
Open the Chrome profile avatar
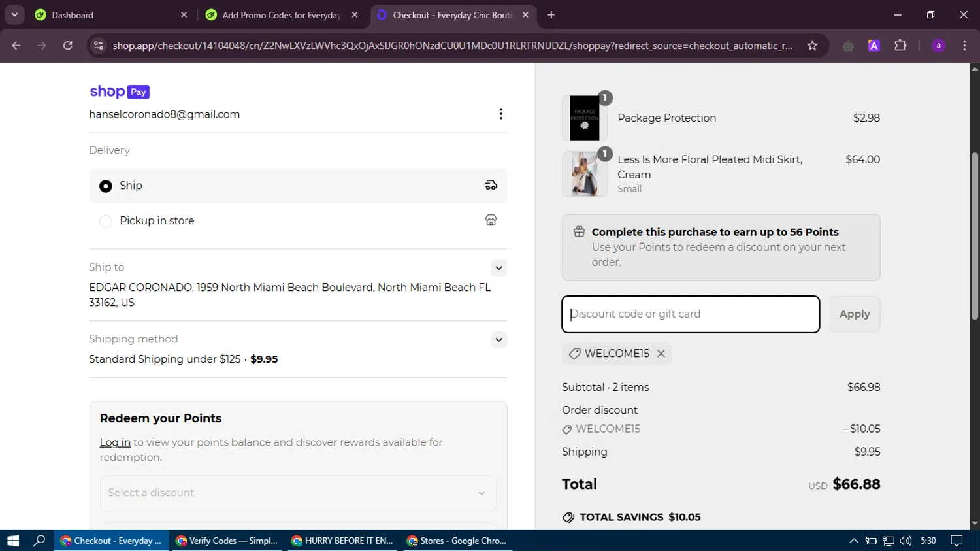coord(938,46)
